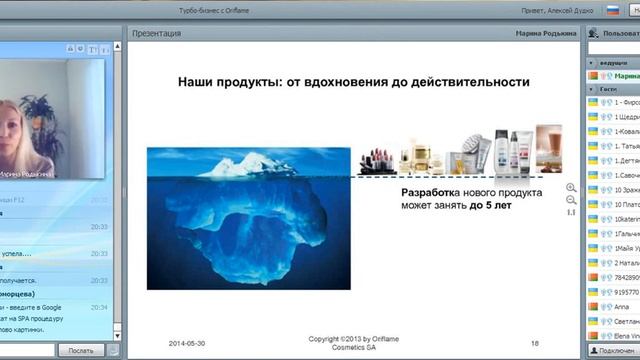640x360 pixels.
Task: Click microphone icons next to guest 10 Зраж
Action: coord(607,190)
